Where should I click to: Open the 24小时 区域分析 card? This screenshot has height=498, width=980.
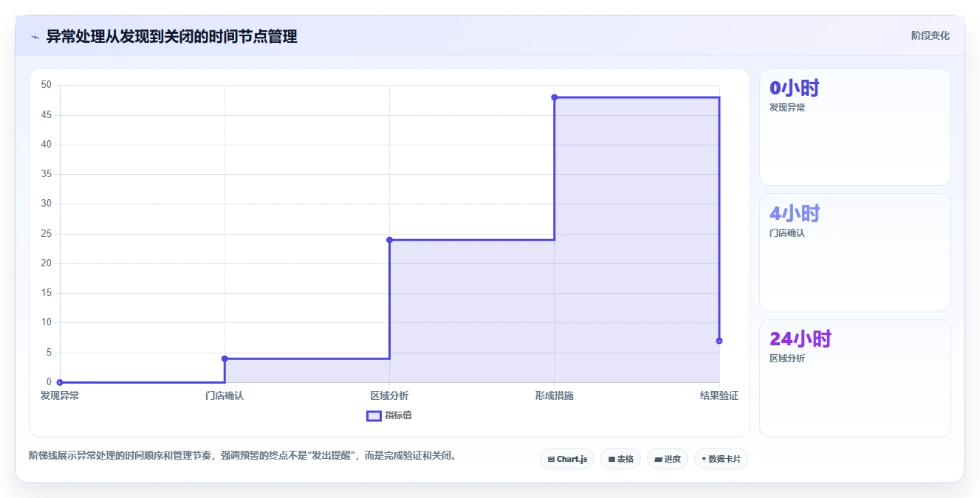tap(854, 378)
